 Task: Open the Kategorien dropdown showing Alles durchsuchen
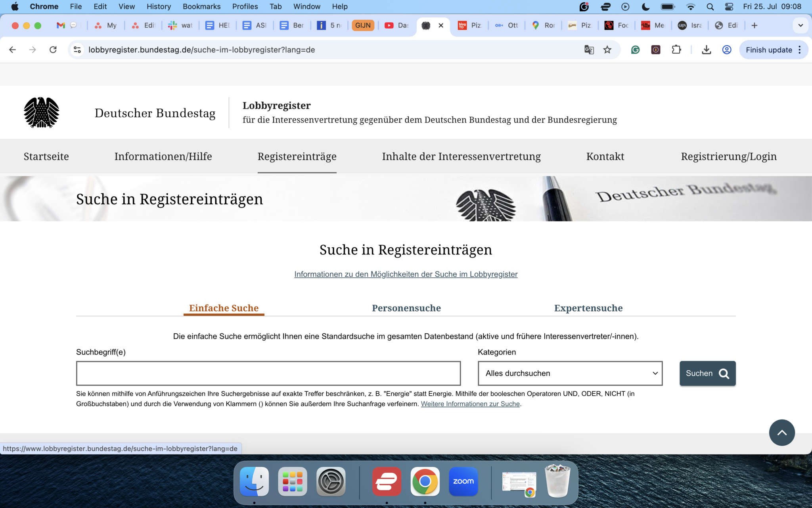570,373
